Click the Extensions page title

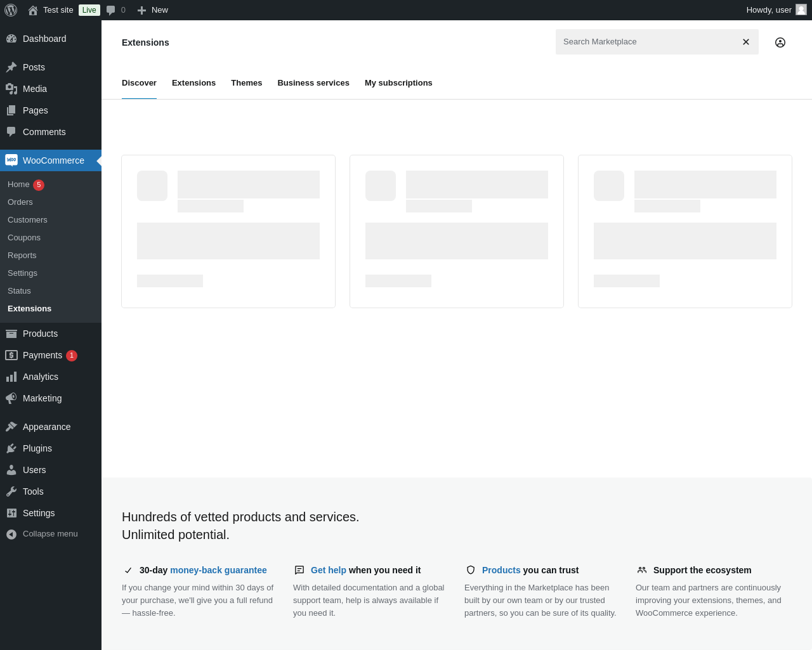145,42
